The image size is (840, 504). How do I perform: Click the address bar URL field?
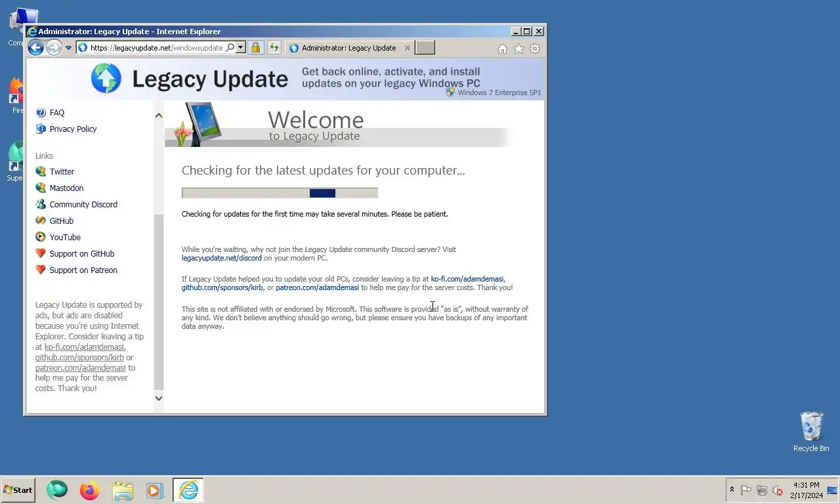pos(156,47)
